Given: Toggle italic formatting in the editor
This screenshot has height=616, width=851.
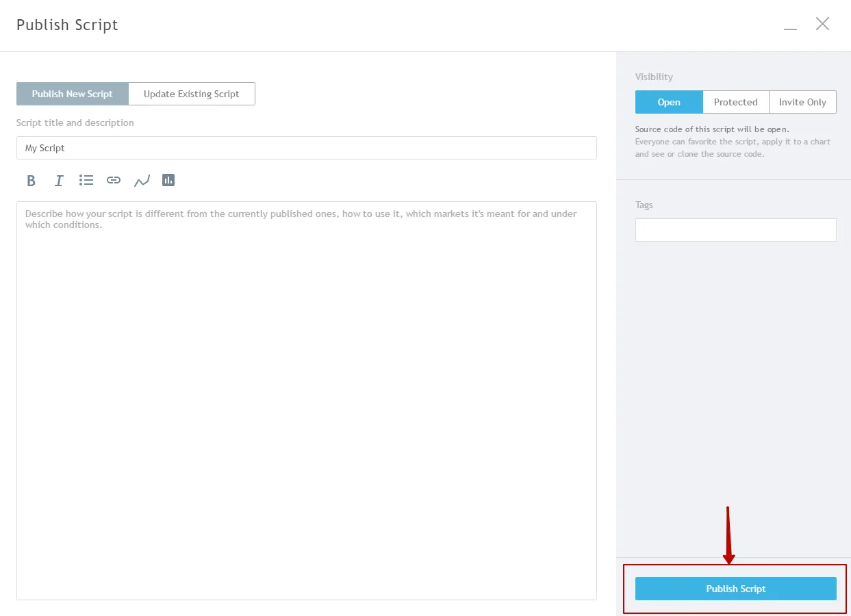Looking at the screenshot, I should click(59, 181).
